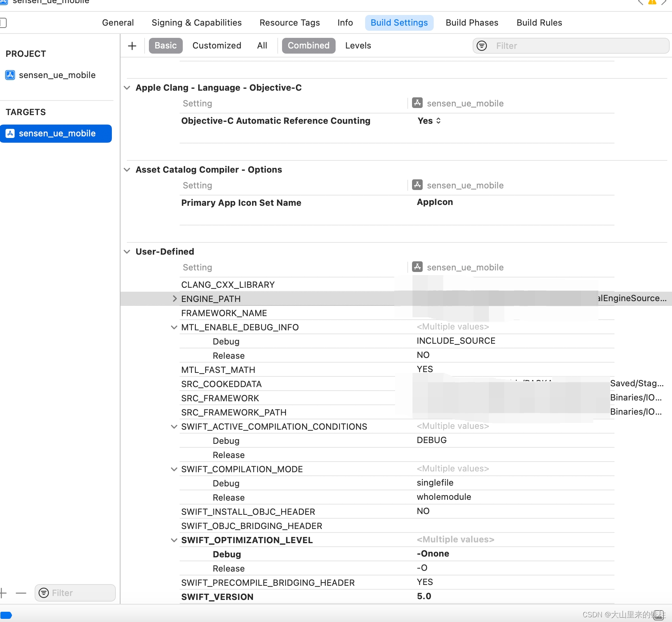672x622 pixels.
Task: Select the Basic settings filter
Action: click(165, 46)
